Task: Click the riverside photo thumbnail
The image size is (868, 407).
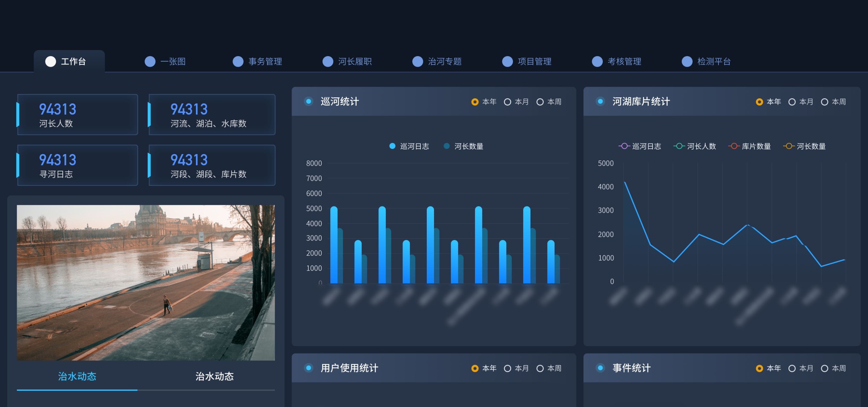Action: point(146,283)
